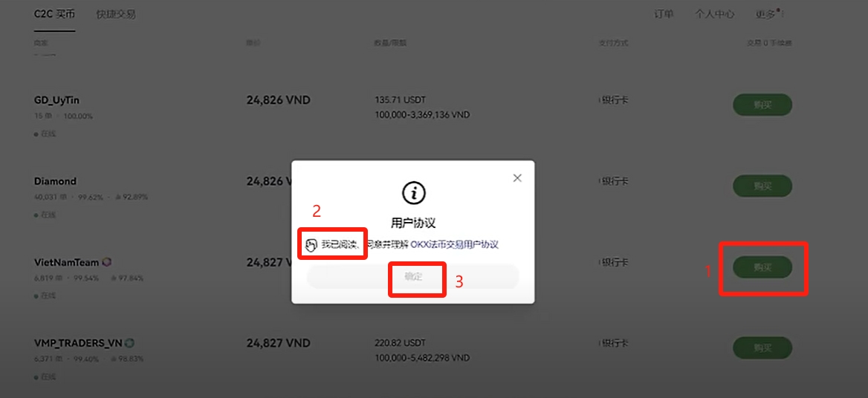Screen dimensions: 868x398
Task: Expand the 更多 menu
Action: [x=765, y=14]
